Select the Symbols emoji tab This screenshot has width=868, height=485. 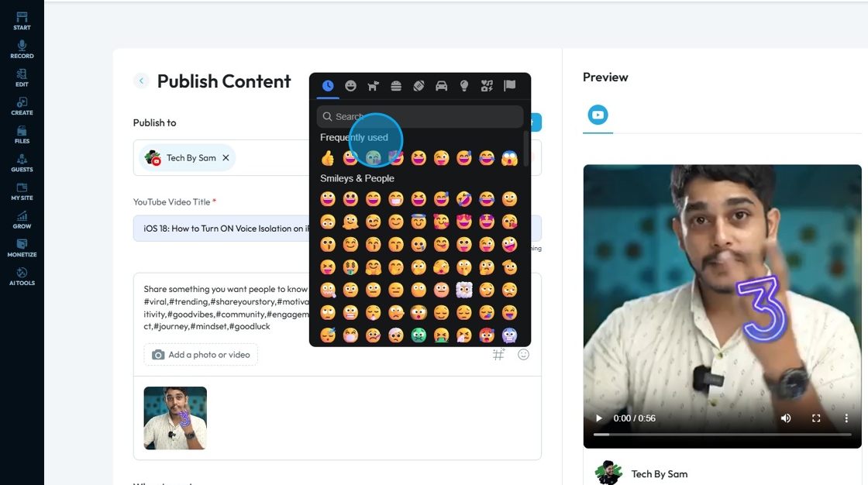click(x=487, y=86)
